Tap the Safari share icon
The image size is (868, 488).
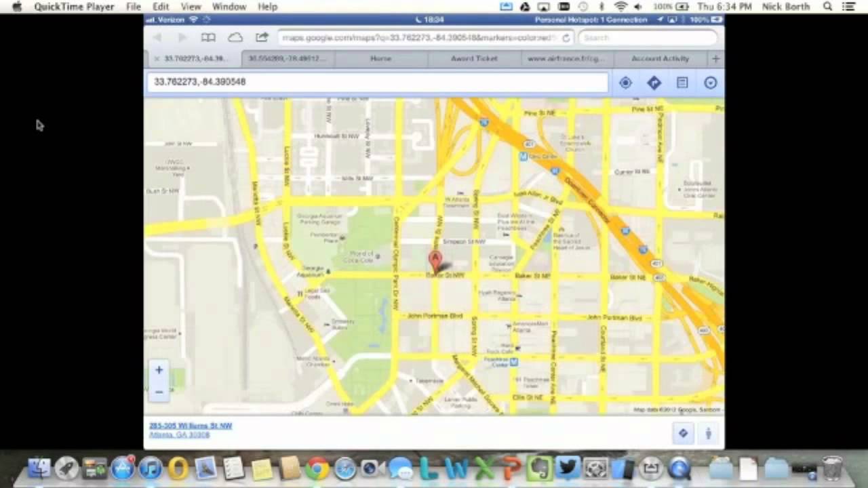click(x=262, y=38)
